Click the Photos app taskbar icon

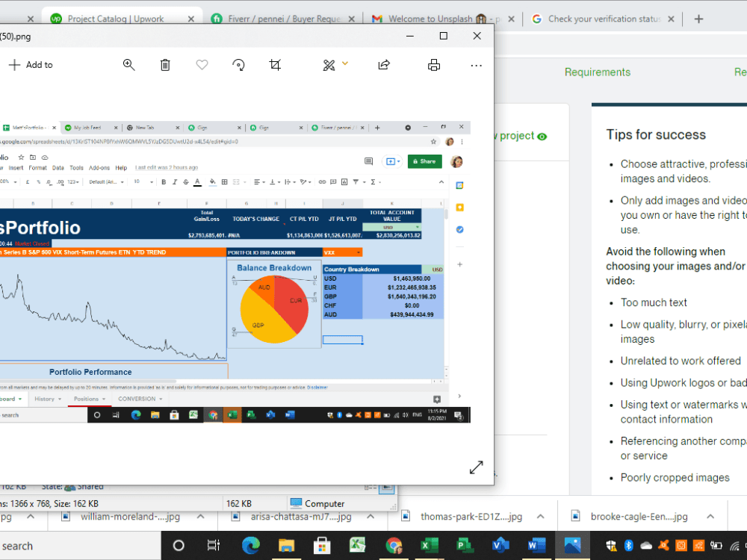coord(572,545)
